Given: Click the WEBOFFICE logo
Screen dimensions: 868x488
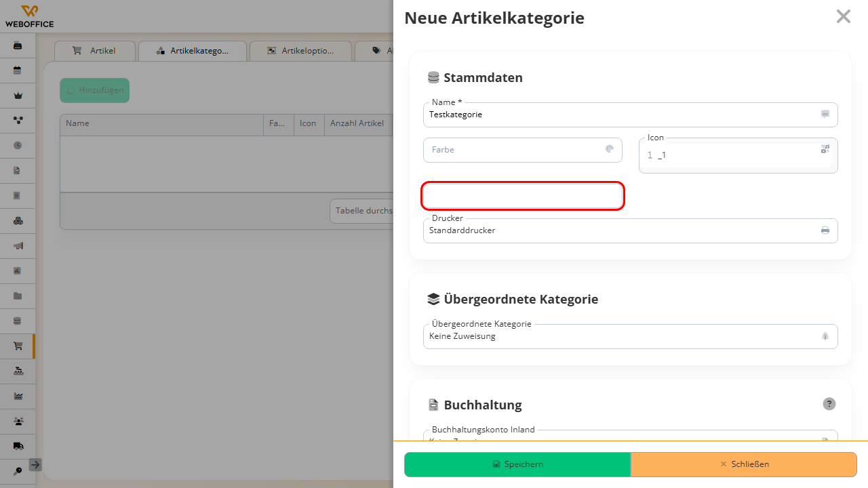Looking at the screenshot, I should [x=29, y=16].
